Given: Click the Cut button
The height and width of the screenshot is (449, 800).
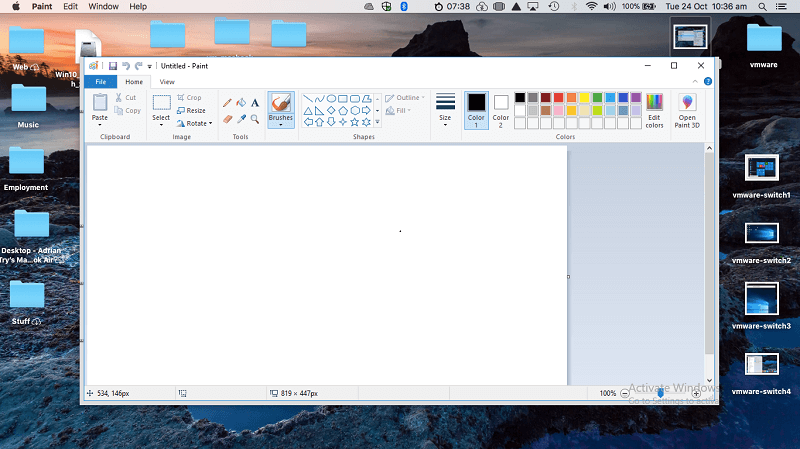Looking at the screenshot, I should click(126, 97).
